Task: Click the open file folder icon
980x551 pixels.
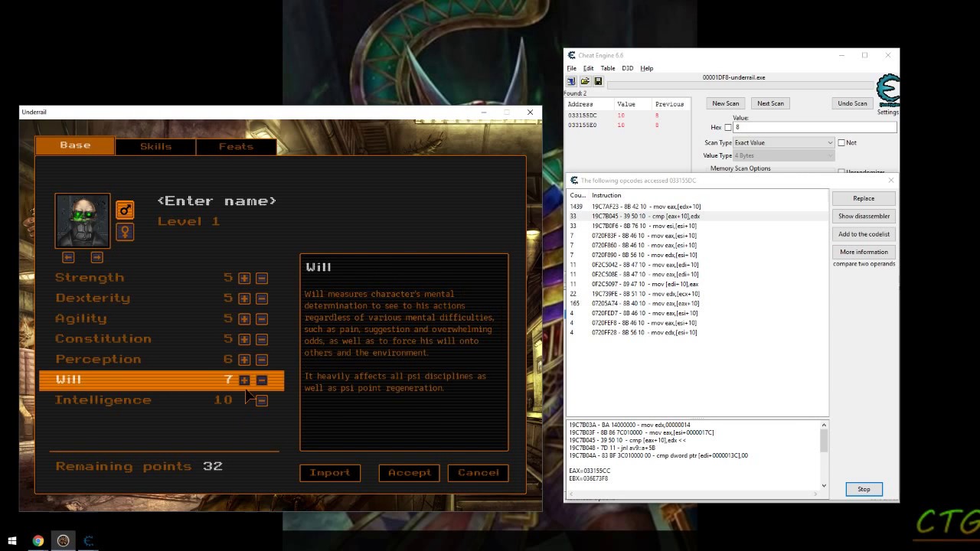Action: pyautogui.click(x=585, y=81)
